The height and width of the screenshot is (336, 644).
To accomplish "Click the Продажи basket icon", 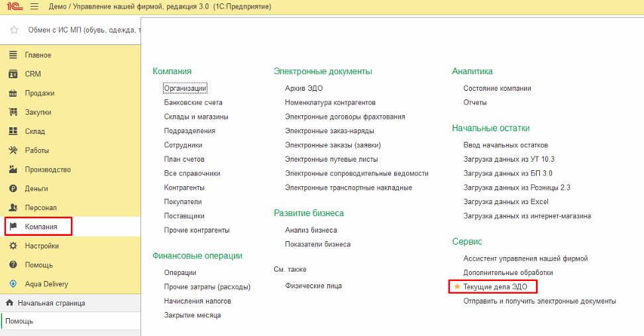I will click(13, 93).
